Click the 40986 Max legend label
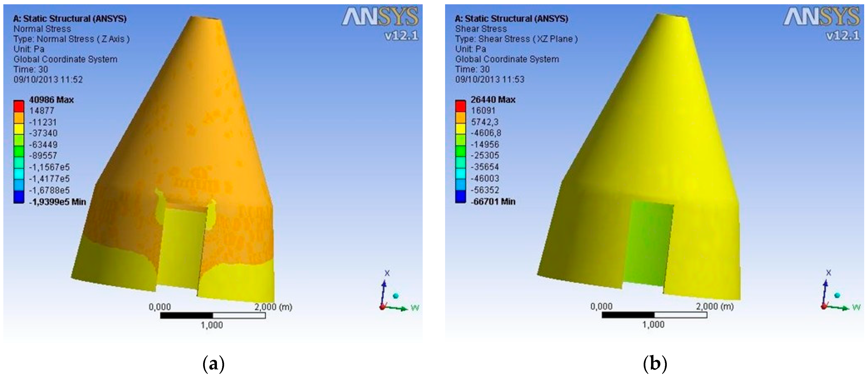 [x=51, y=100]
